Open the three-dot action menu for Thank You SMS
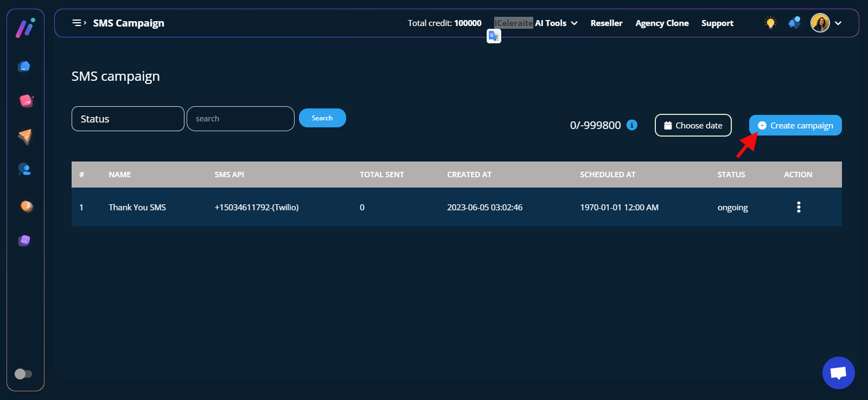This screenshot has width=868, height=400. click(x=799, y=207)
